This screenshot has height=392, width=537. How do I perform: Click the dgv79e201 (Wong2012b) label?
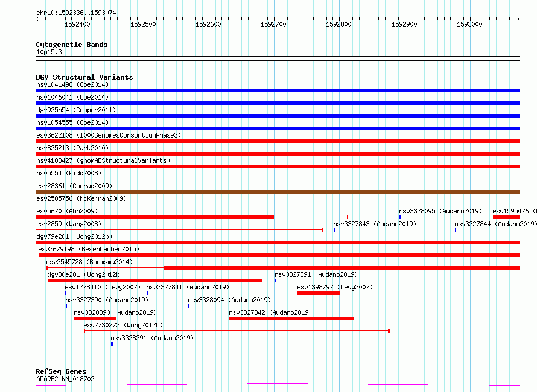coord(74,236)
